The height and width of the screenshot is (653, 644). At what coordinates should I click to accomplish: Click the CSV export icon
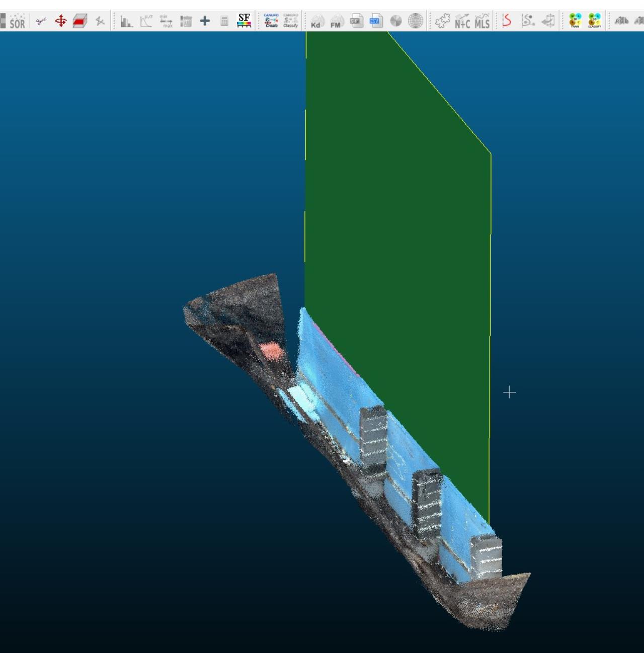(376, 21)
